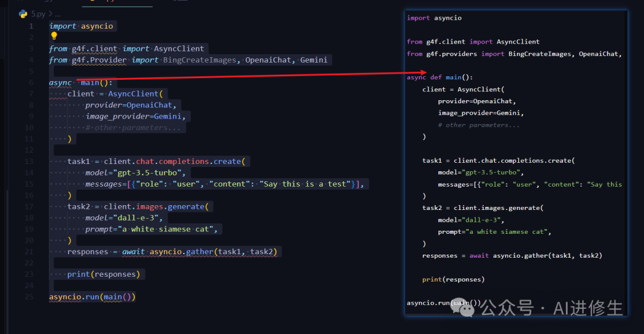Click the "dall-e-3" string on editor line 18

[135, 218]
